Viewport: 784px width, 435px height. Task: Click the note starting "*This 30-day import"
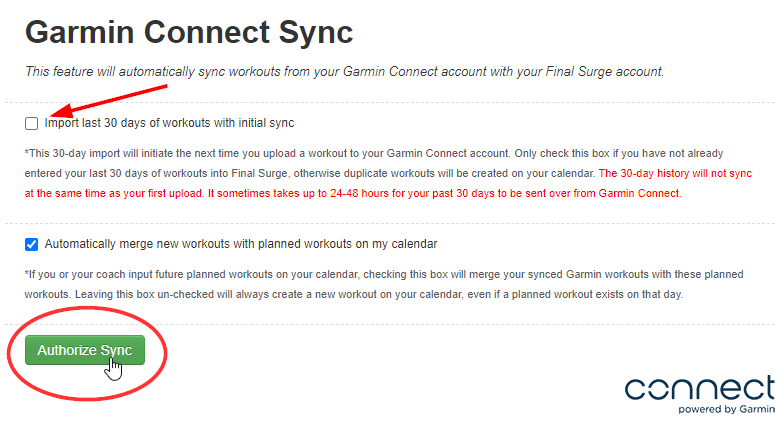(300, 152)
